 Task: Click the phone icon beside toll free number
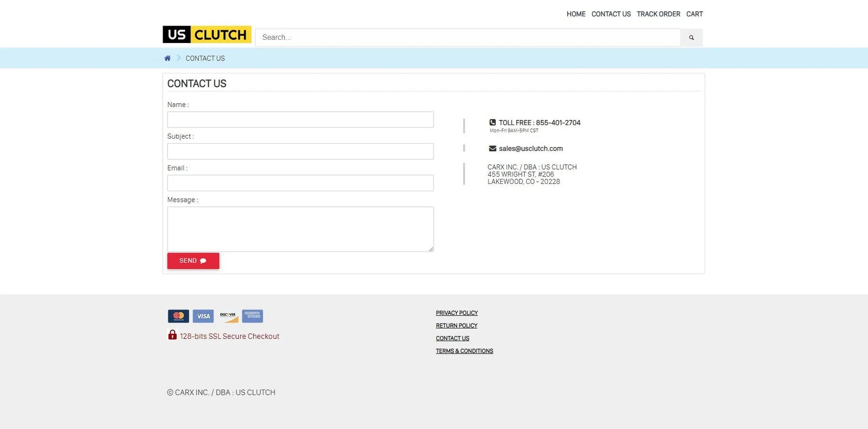pos(492,123)
